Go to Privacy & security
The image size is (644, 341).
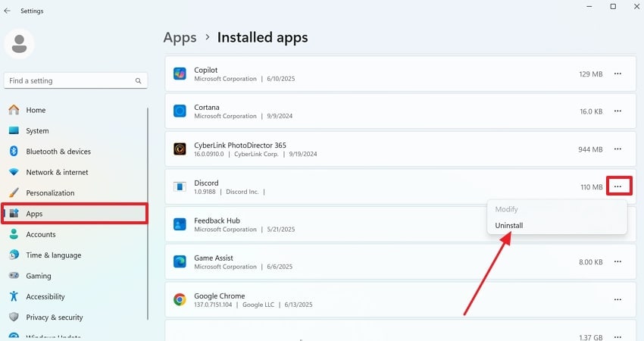tap(74, 318)
